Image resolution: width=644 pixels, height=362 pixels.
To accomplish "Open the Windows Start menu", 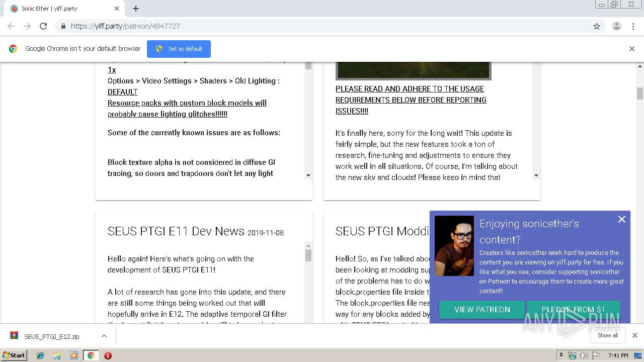I will tap(14, 355).
